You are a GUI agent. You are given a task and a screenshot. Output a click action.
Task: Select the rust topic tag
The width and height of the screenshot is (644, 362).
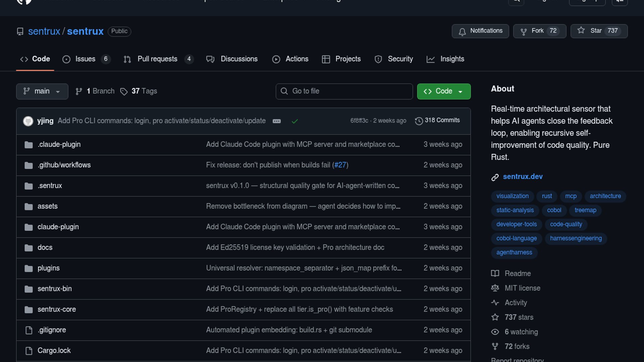coord(546,196)
